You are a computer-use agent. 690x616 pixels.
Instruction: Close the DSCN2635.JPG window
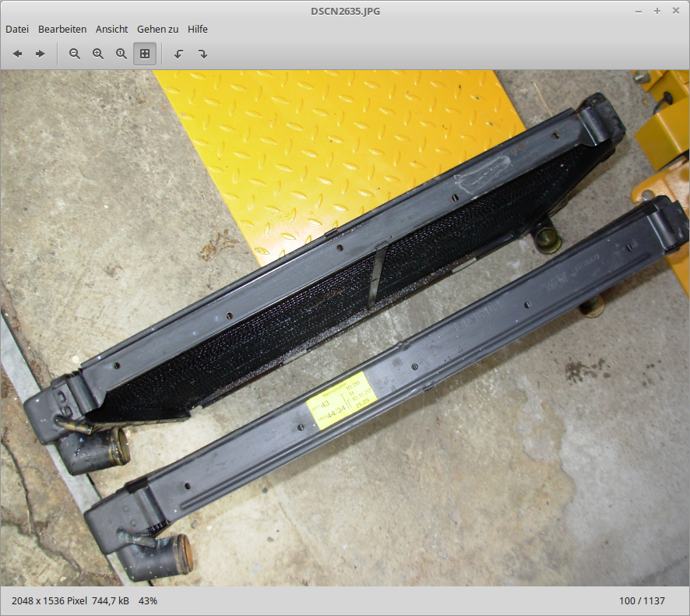point(675,11)
